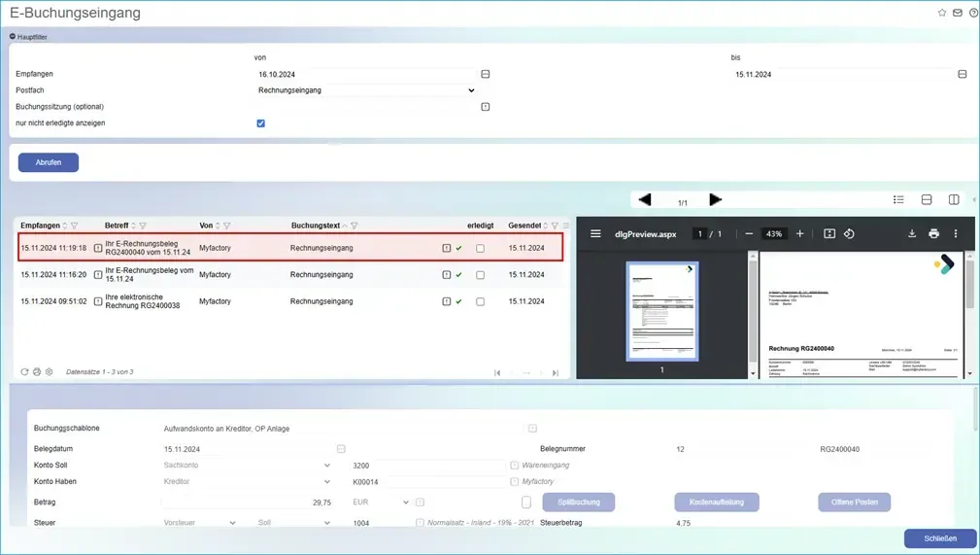Open the PDF viewer more-options menu
Image resolution: width=980 pixels, height=555 pixels.
[x=956, y=234]
